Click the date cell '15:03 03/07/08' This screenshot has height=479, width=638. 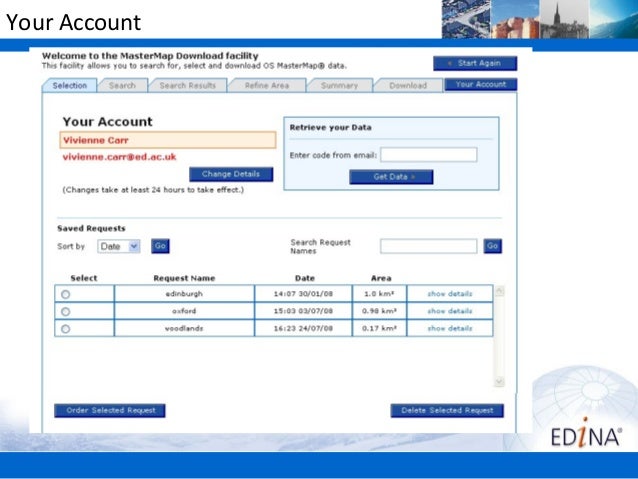coord(303,311)
